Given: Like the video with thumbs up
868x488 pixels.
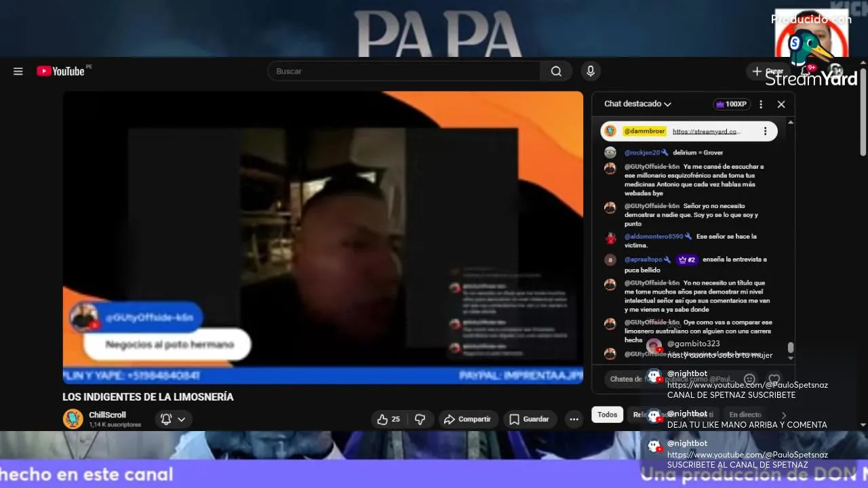Looking at the screenshot, I should pyautogui.click(x=389, y=420).
